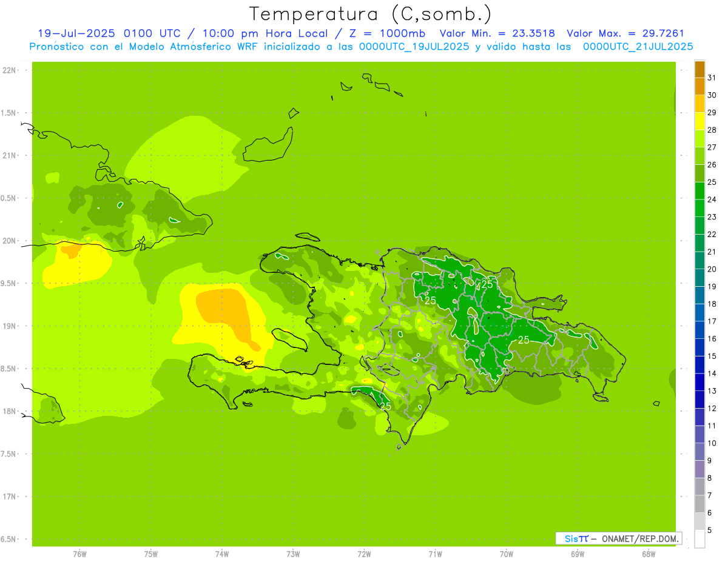Click the colorbar value 15
This screenshot has width=728, height=562.
pos(712,356)
